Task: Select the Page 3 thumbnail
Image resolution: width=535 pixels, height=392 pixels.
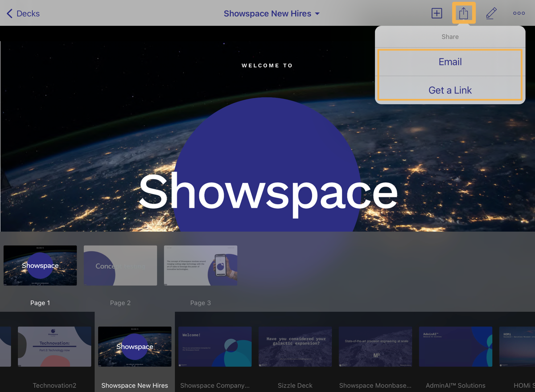Action: (x=201, y=265)
